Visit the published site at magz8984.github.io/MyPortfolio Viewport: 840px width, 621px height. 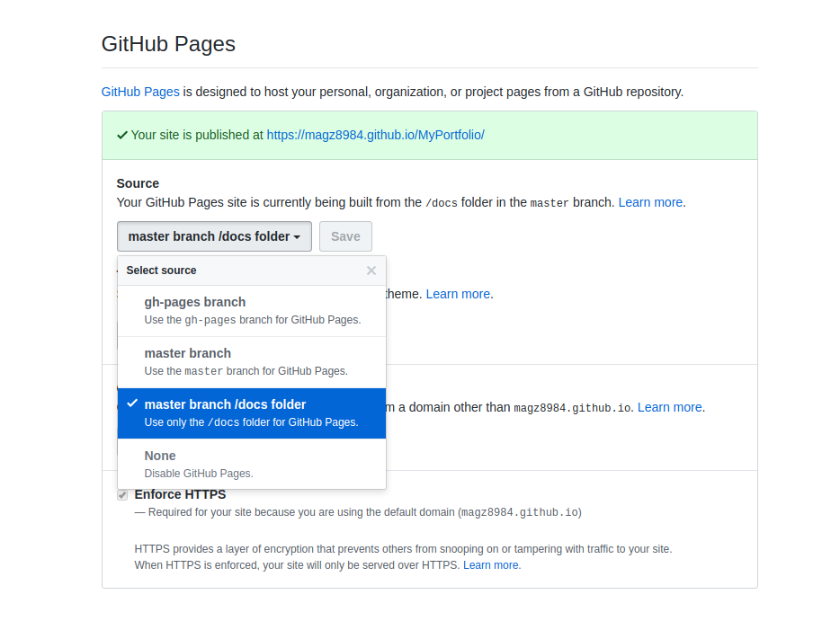(375, 134)
